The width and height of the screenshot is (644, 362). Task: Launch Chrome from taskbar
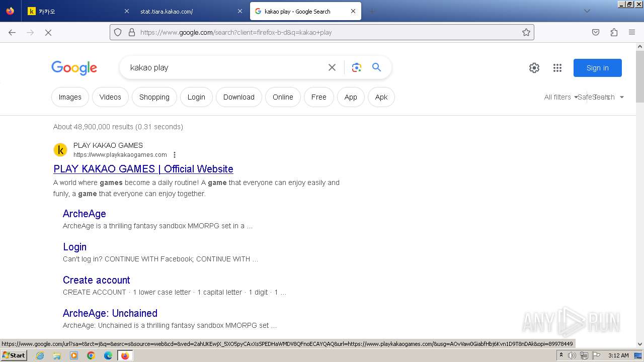(x=91, y=355)
